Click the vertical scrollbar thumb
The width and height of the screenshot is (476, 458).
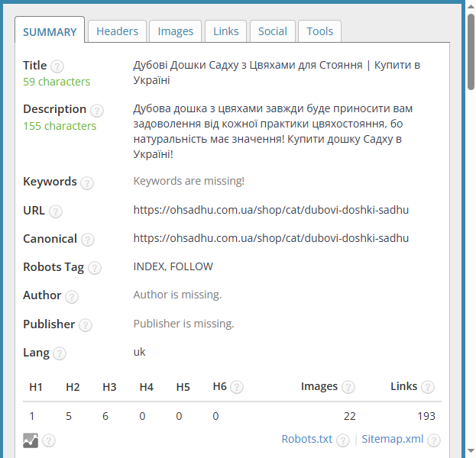point(471,52)
